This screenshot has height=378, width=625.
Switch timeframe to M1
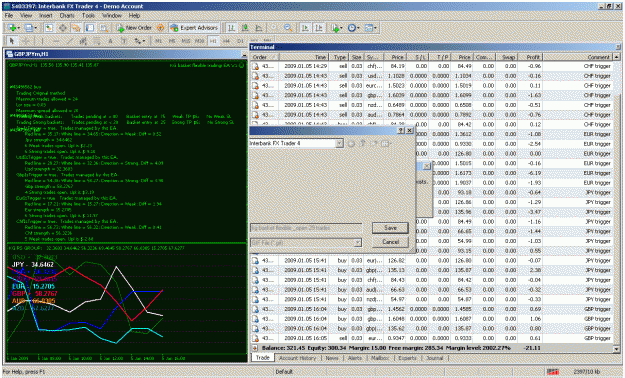(158, 41)
